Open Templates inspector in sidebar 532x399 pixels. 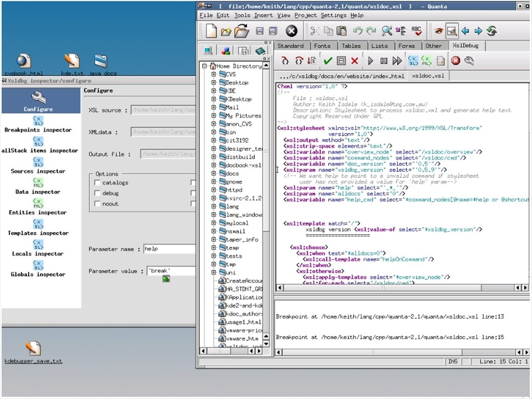38,228
